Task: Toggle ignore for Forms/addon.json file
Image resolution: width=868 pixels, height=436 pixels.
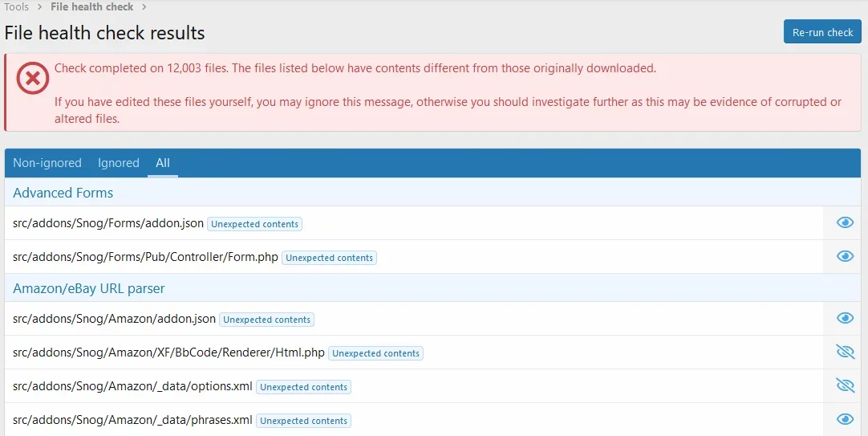Action: [x=845, y=222]
